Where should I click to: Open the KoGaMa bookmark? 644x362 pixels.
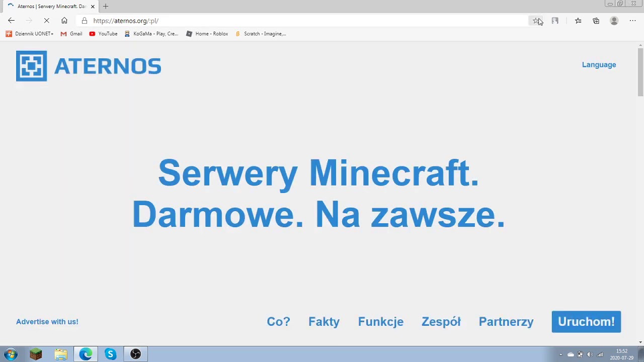[151, 34]
